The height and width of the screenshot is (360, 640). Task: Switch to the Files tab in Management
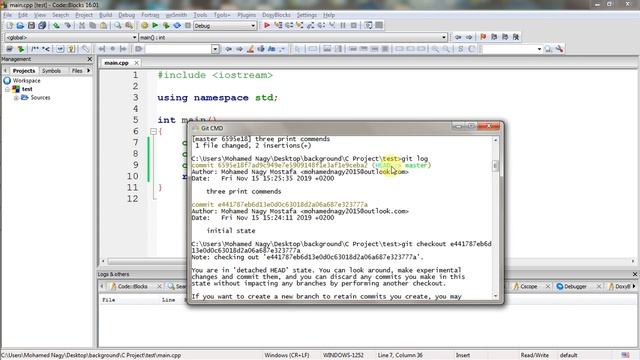pos(77,71)
